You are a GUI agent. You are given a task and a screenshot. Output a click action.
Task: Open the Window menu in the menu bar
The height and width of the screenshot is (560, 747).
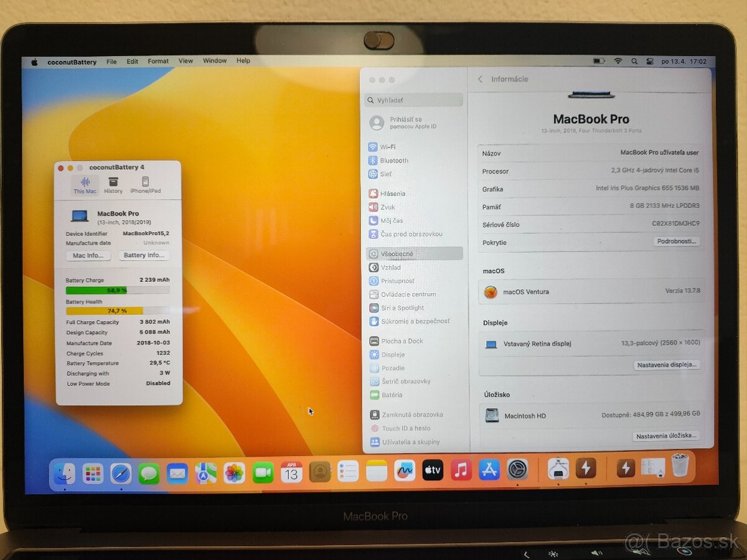[214, 61]
